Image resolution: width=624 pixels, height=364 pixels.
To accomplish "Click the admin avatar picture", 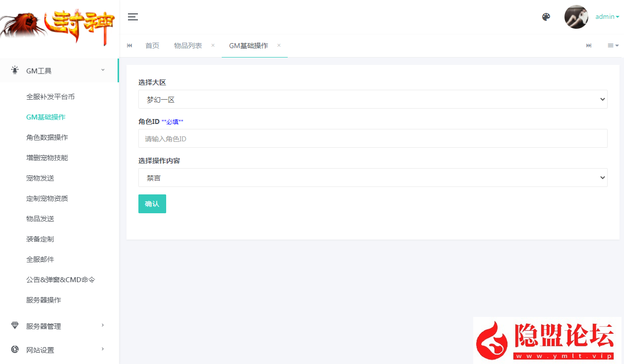I will coord(576,17).
